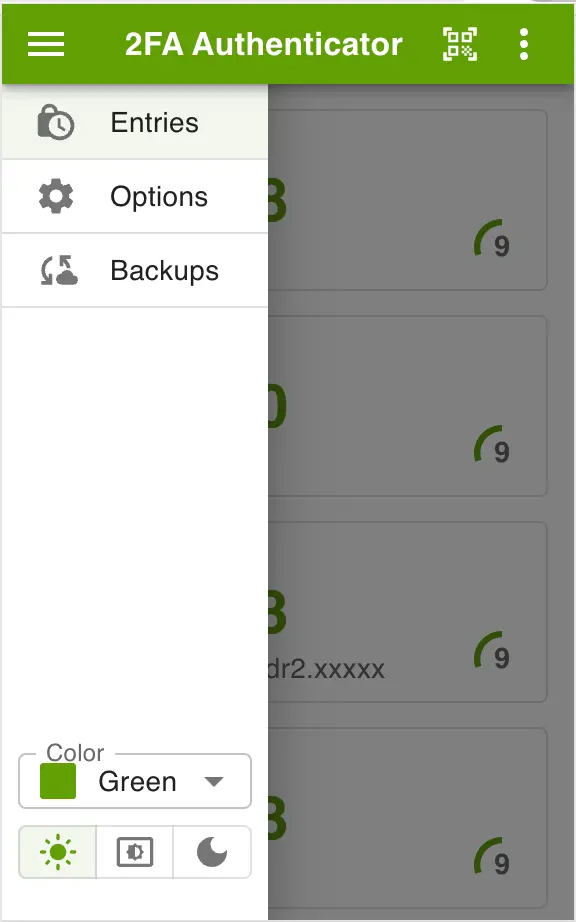
Task: Click the gear icon next to Options
Action: click(x=53, y=196)
